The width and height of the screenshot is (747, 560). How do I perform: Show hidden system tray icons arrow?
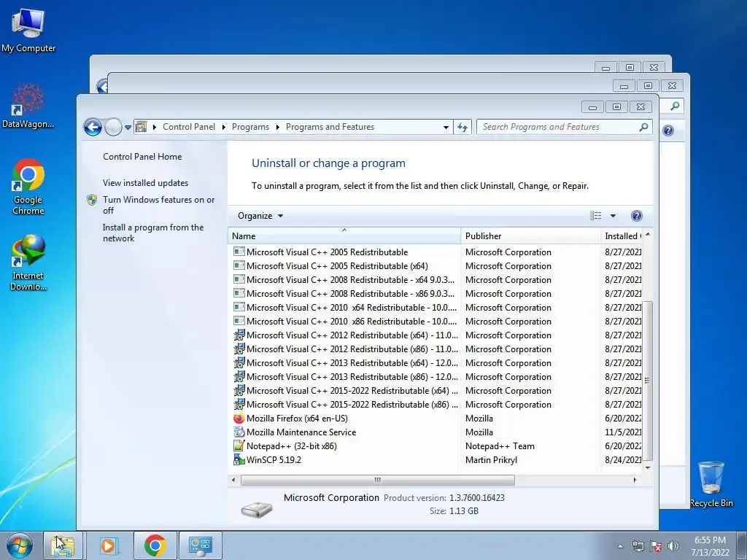pos(620,546)
